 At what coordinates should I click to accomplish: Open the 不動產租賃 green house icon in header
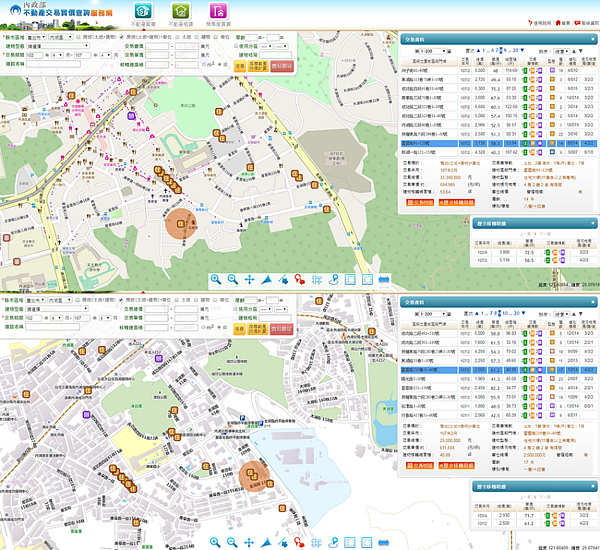pyautogui.click(x=181, y=11)
